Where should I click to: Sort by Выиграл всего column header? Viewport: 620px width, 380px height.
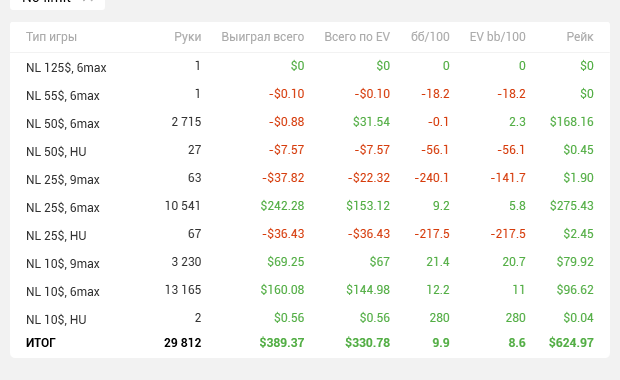(x=263, y=37)
